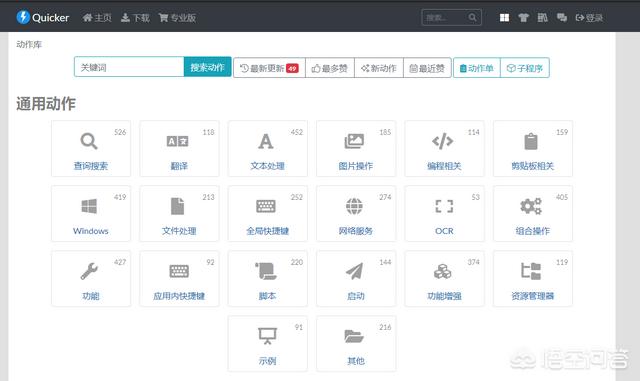This screenshot has width=640, height=381.
Task: Click the search magnifier in top bar
Action: tap(473, 18)
